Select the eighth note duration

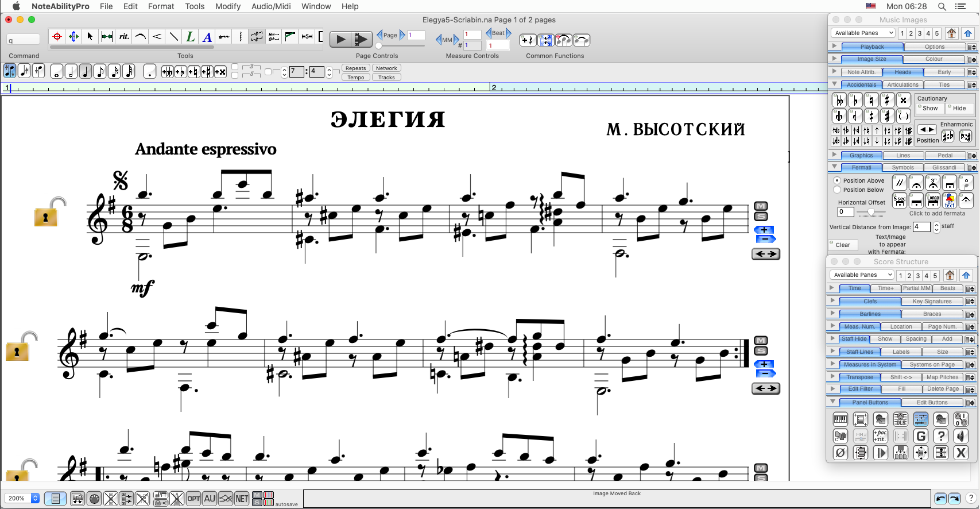[x=100, y=72]
